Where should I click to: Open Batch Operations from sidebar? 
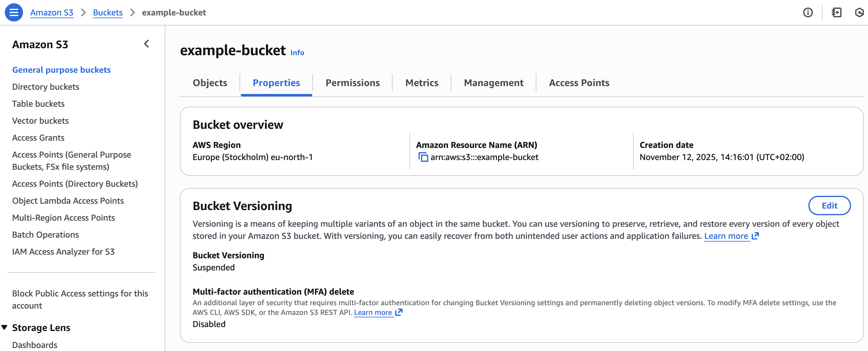tap(45, 235)
